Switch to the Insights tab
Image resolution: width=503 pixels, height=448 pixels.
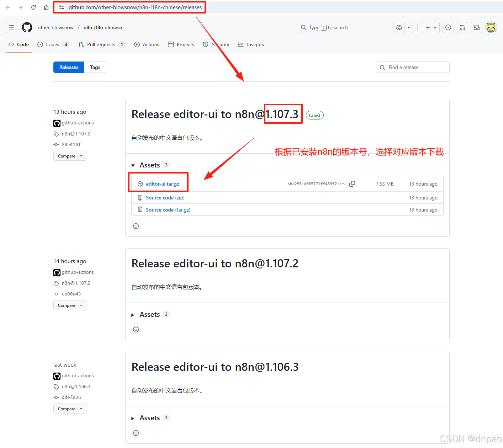pyautogui.click(x=251, y=44)
